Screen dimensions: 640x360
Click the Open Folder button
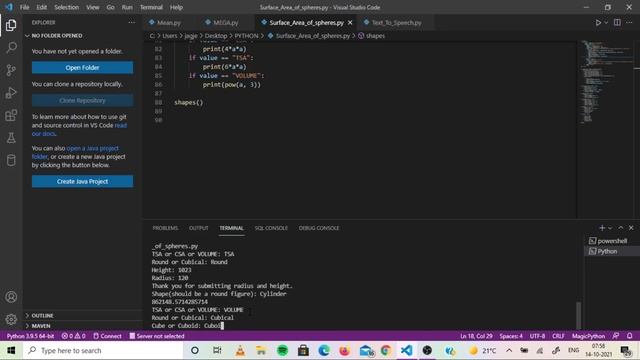tap(82, 67)
